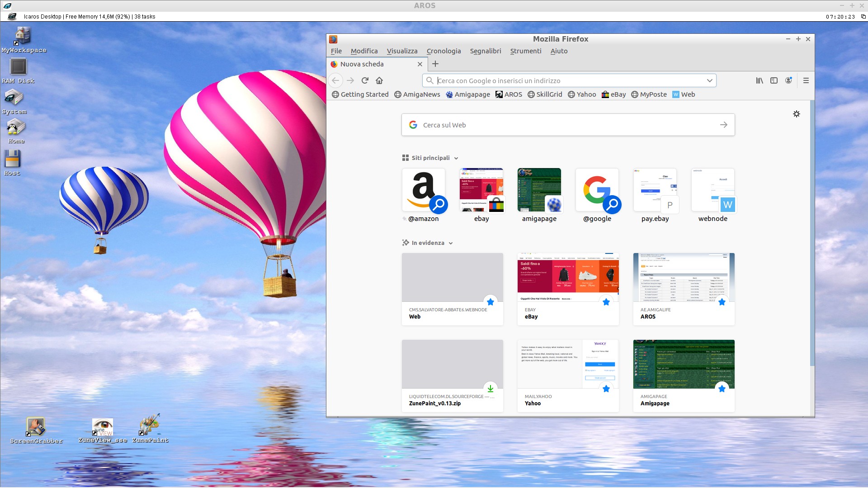Open the amigapage top site tile

click(539, 190)
